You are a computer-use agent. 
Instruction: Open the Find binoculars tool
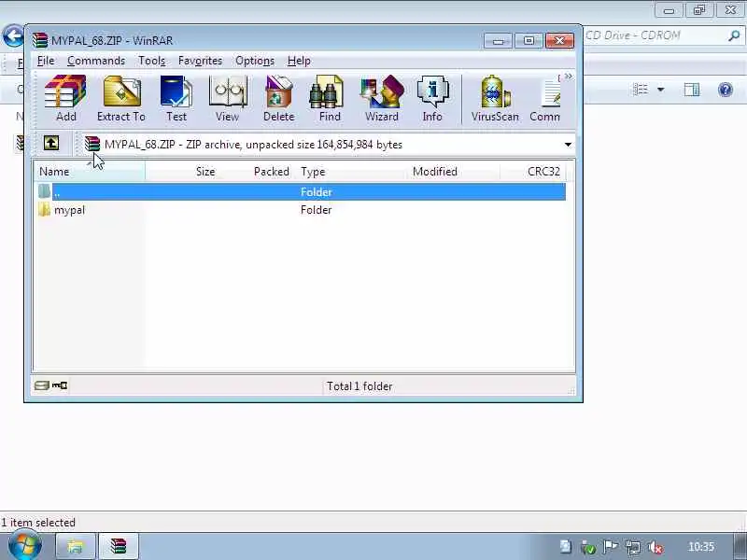pyautogui.click(x=330, y=98)
